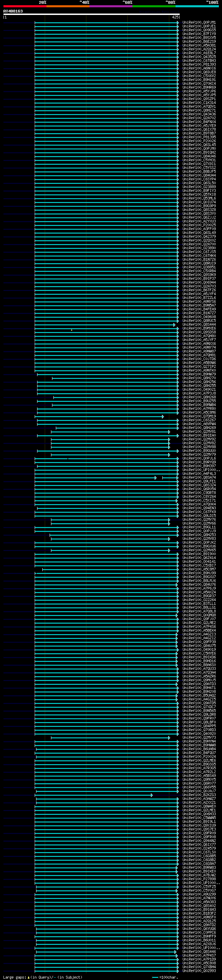Click the UniRef100_A5YJP6 hit name
Screen dimensions: 222x980
(x=199, y=91)
